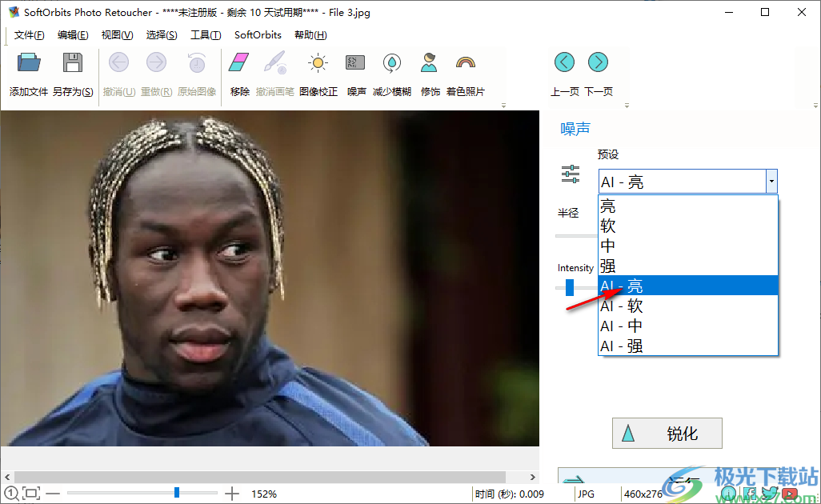Click the 下一页 next page arrow
Viewport: 821px width, 504px height.
point(598,62)
